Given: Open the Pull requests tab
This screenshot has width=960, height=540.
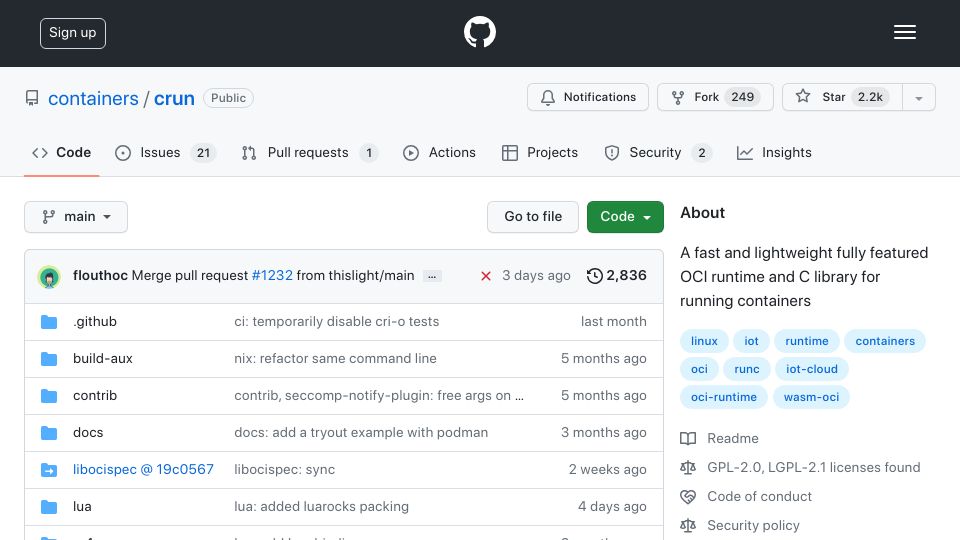Looking at the screenshot, I should [310, 152].
